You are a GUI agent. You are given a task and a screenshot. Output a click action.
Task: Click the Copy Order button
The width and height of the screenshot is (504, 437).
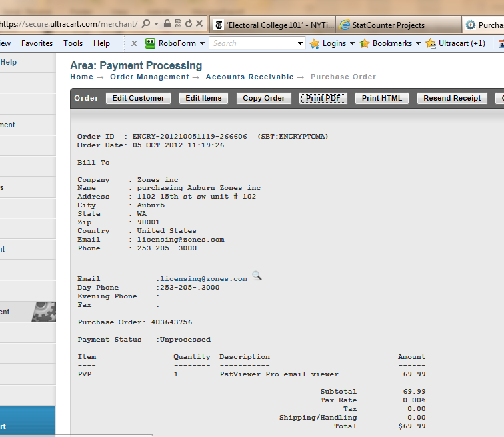coord(263,98)
